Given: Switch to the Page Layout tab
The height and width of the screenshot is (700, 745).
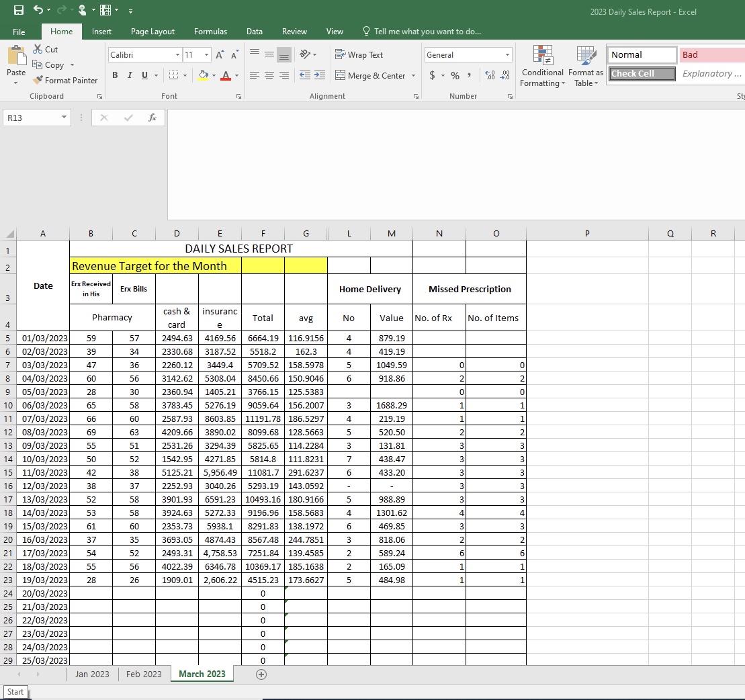Looking at the screenshot, I should tap(152, 32).
